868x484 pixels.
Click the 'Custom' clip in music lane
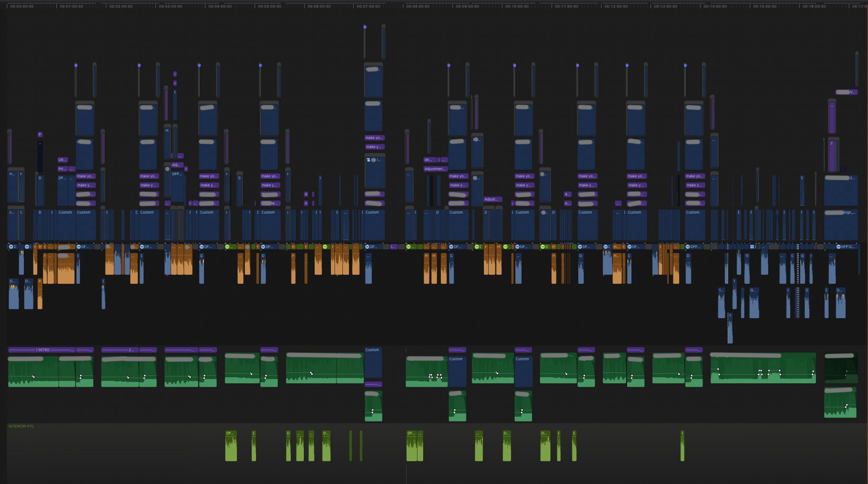(372, 362)
